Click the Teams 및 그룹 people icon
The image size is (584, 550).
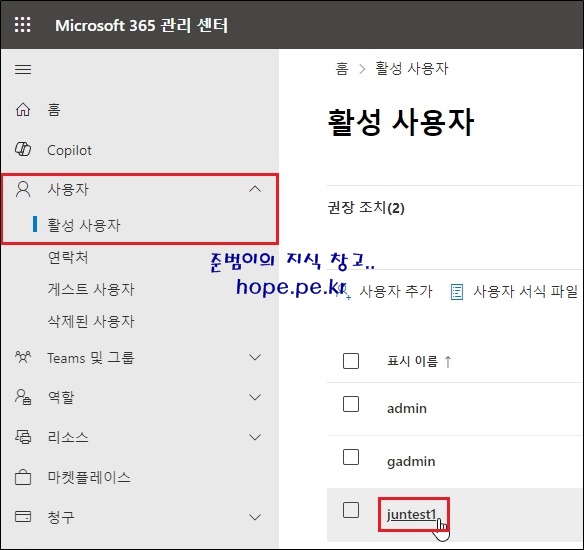23,357
